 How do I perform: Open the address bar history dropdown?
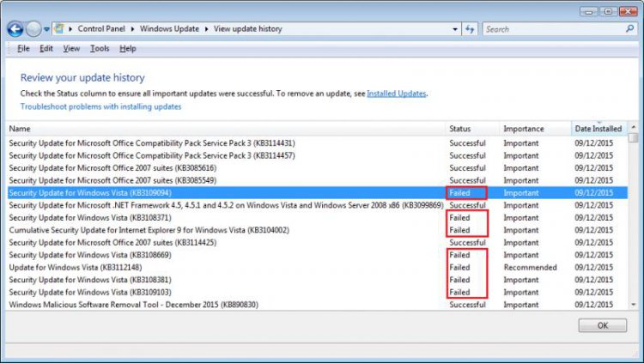(x=454, y=29)
